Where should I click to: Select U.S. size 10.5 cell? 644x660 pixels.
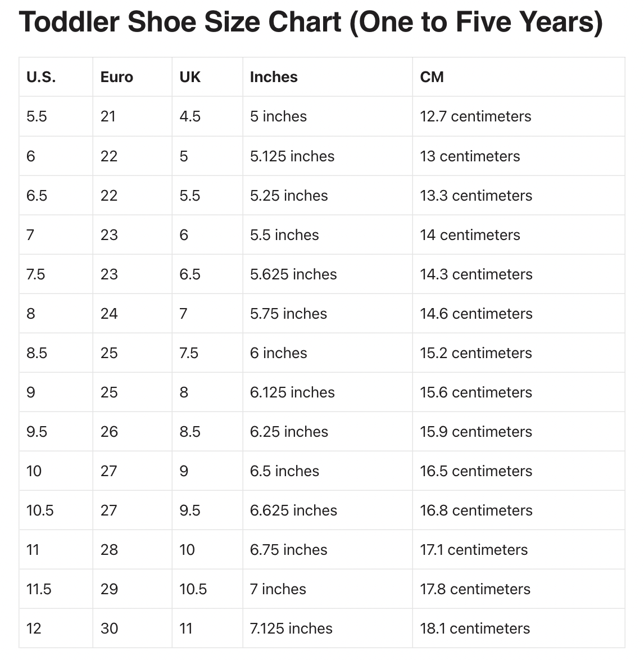(x=56, y=510)
